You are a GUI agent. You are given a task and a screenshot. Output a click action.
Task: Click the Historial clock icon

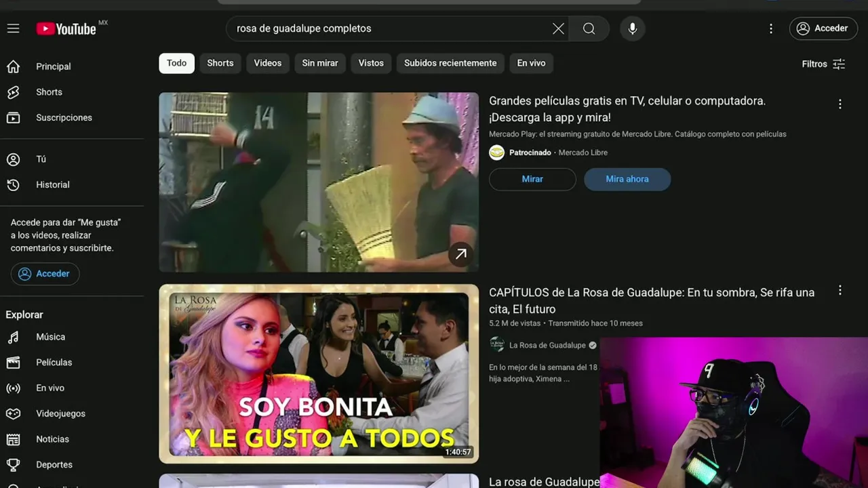point(13,185)
